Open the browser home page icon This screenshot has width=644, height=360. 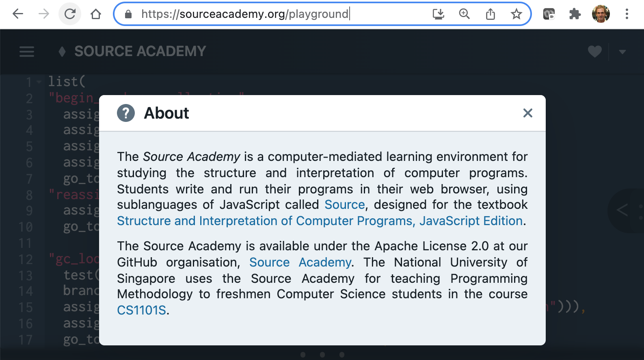96,14
